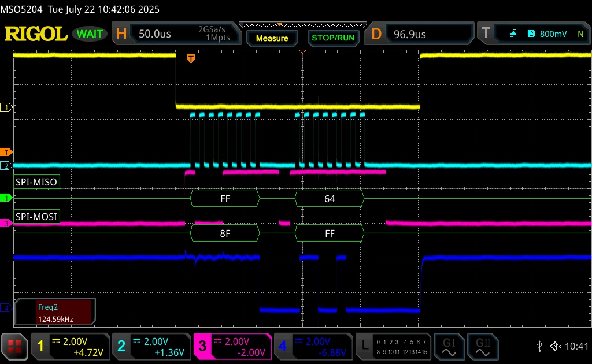Open trigger settings showing 800mV
Image resolution: width=592 pixels, height=364 pixels.
534,34
